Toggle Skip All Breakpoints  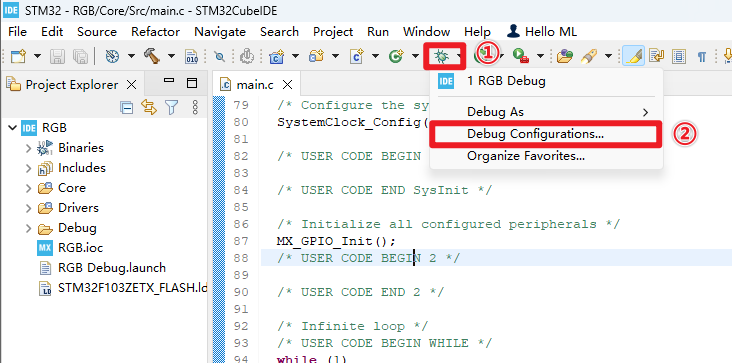click(x=219, y=56)
